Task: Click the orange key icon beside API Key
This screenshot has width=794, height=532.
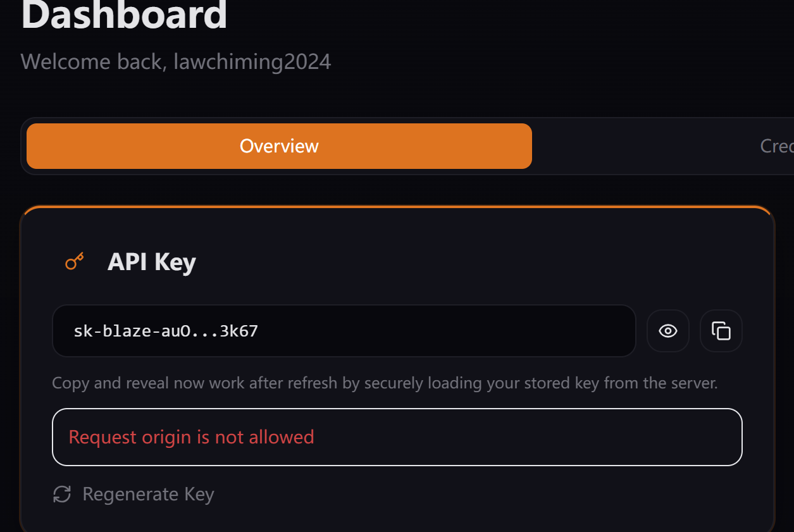Action: pyautogui.click(x=75, y=261)
